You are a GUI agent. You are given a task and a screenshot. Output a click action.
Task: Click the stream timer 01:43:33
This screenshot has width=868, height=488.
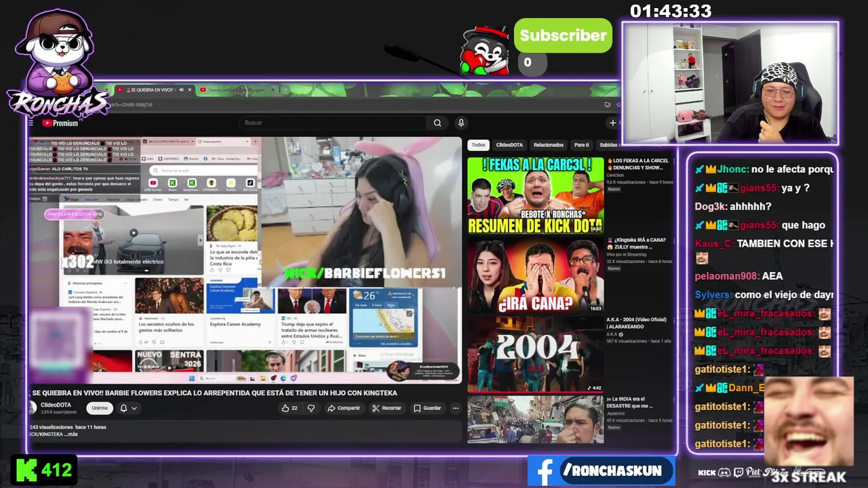click(x=671, y=12)
